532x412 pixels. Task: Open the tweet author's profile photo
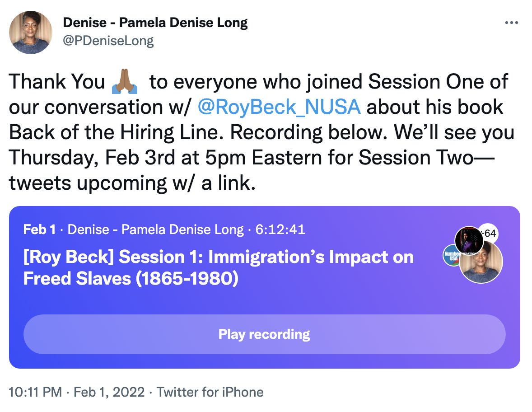pos(31,33)
